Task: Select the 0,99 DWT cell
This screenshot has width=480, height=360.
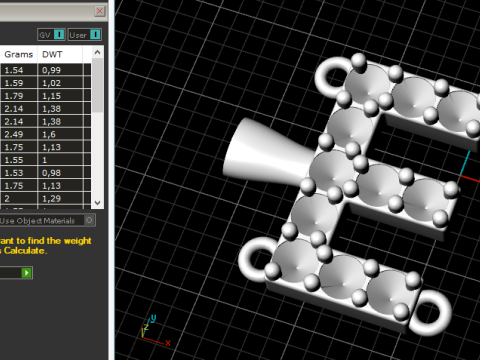Action: tap(60, 70)
